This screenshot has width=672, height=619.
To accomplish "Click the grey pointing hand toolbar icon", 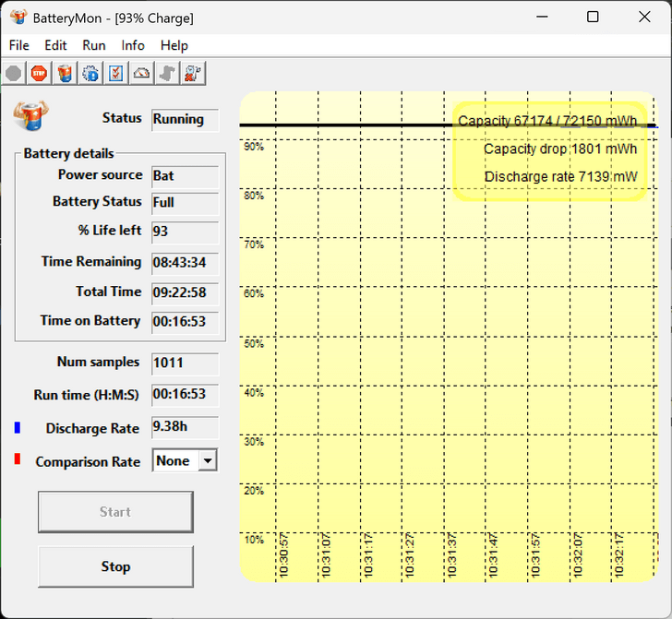I will coord(167,74).
